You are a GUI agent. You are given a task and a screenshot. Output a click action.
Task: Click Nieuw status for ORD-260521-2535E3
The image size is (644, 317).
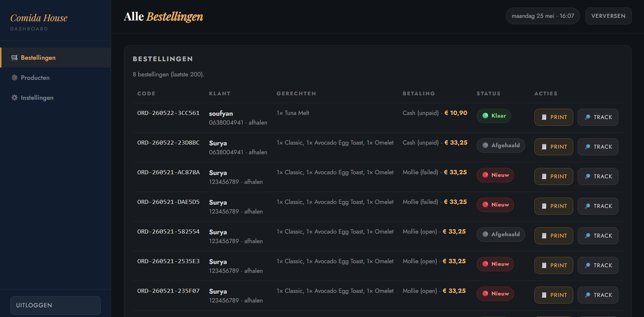(x=495, y=264)
